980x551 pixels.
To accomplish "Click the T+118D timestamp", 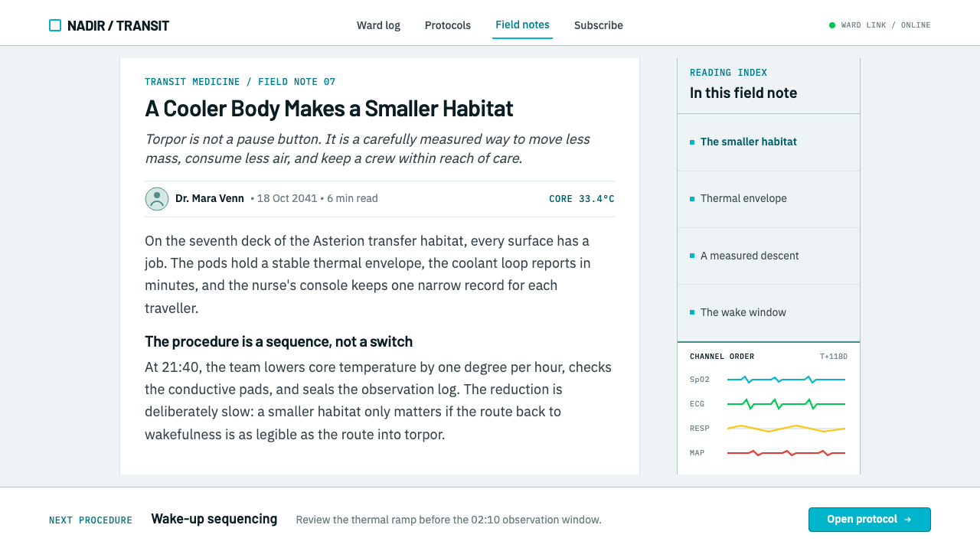I will pos(834,357).
